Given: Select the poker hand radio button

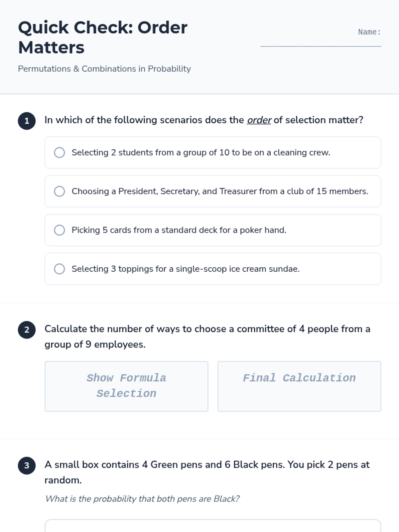Looking at the screenshot, I should [60, 230].
